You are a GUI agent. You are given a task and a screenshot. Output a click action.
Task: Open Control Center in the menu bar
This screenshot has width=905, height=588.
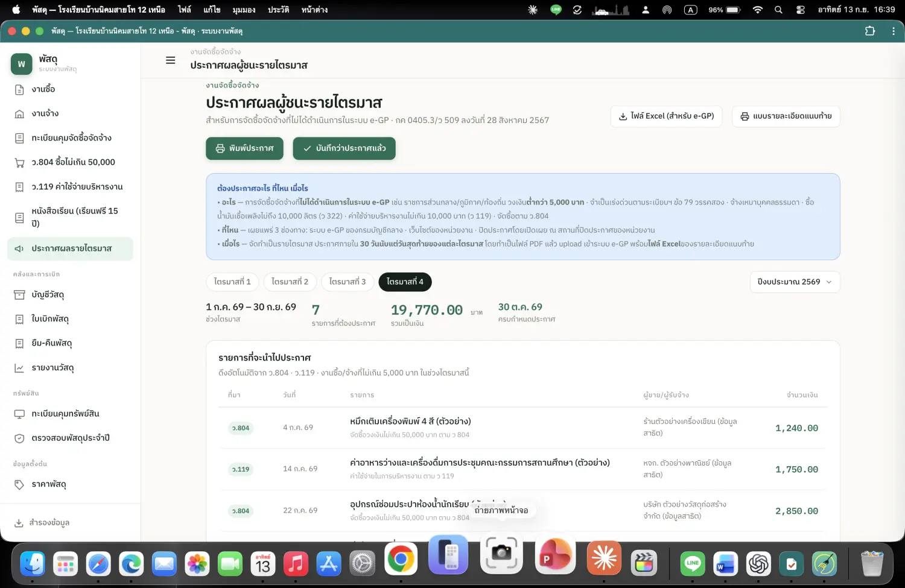(801, 10)
